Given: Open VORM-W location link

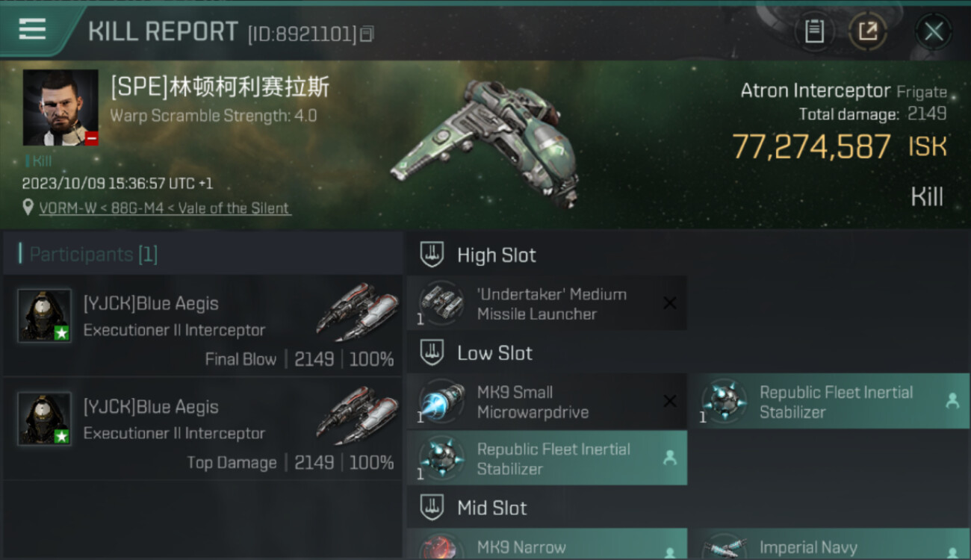Looking at the screenshot, I should coord(165,208).
